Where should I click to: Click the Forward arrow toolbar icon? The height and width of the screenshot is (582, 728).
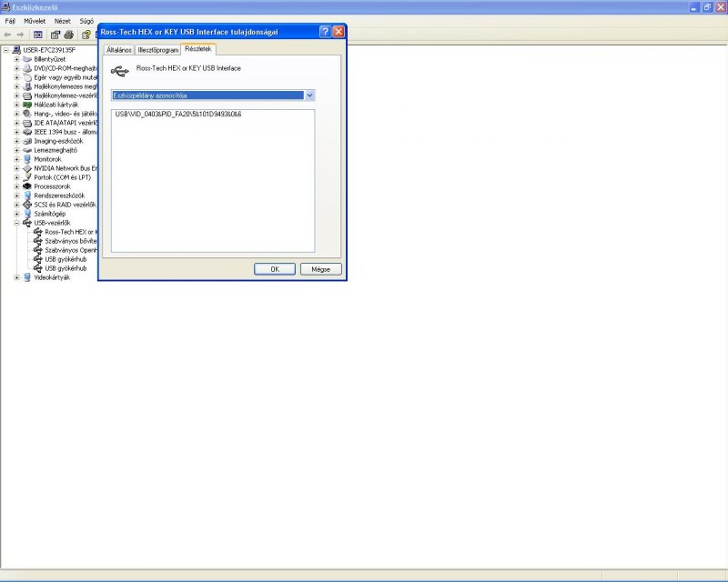click(20, 35)
